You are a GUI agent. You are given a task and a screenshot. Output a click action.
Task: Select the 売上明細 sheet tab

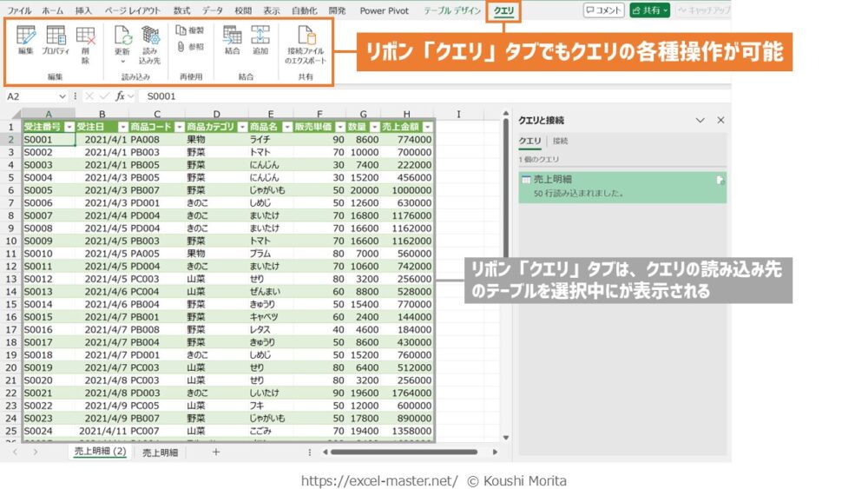[160, 453]
